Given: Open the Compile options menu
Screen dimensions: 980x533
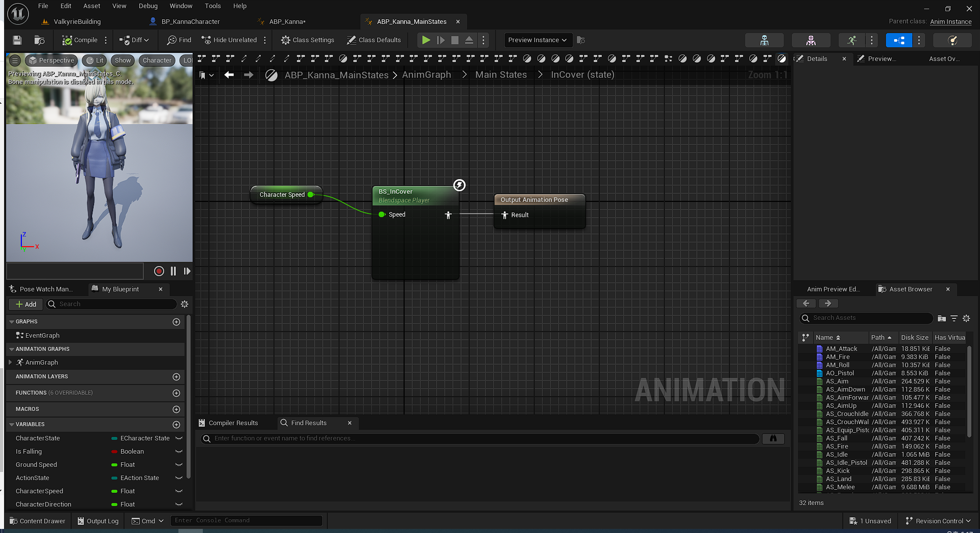Looking at the screenshot, I should tap(106, 40).
